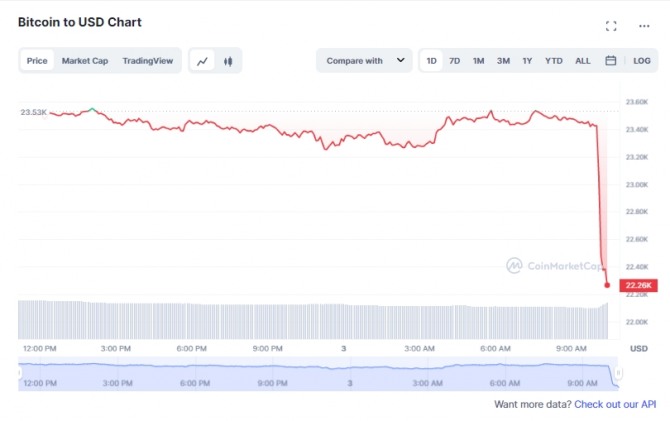Image resolution: width=670 pixels, height=421 pixels.
Task: Switch to the candlestick chart icon
Action: (x=228, y=61)
